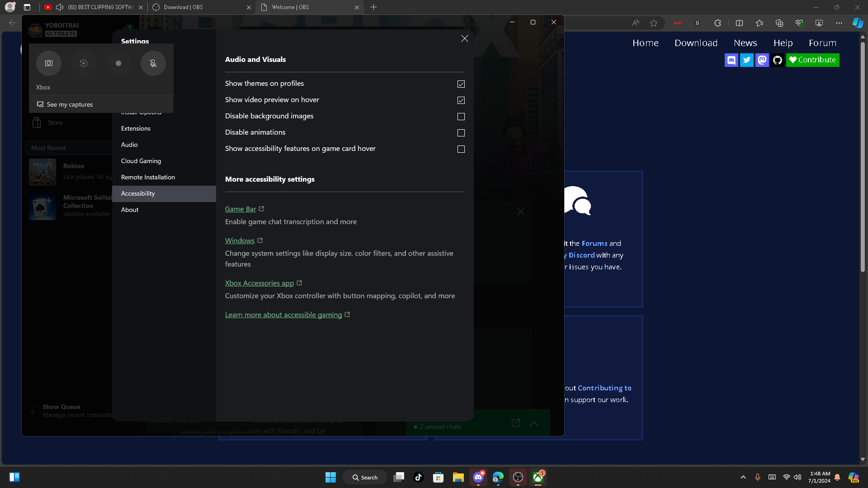Open the OBS GitHub icon

click(778, 60)
